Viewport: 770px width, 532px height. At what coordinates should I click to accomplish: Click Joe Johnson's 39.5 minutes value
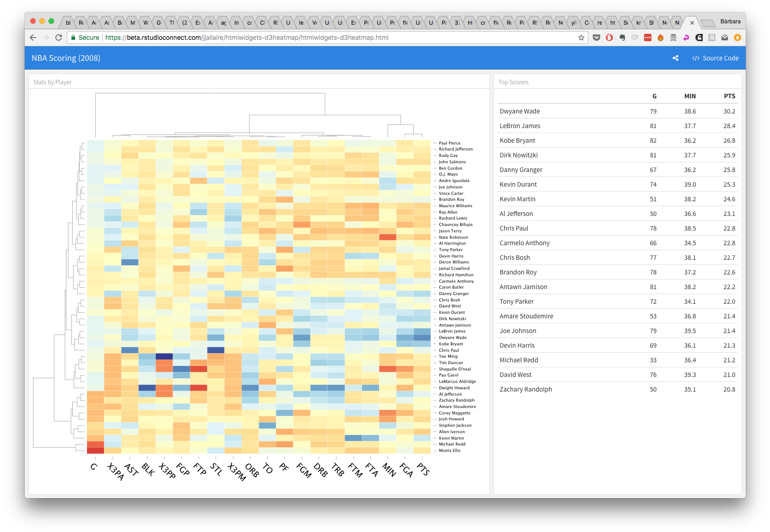pyautogui.click(x=690, y=331)
